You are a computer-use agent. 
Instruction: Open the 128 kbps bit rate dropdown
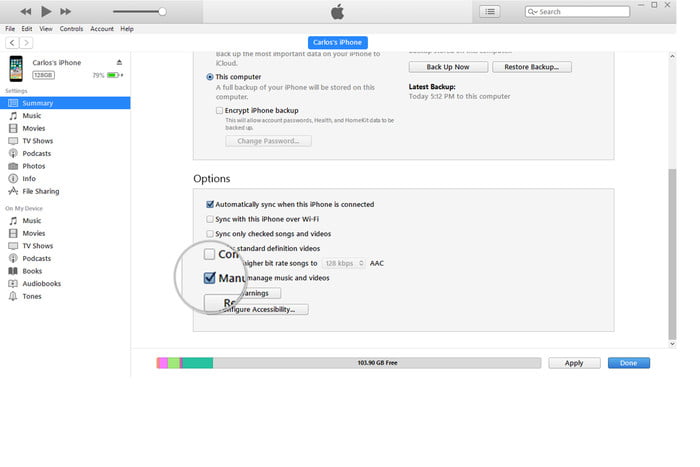click(x=344, y=263)
